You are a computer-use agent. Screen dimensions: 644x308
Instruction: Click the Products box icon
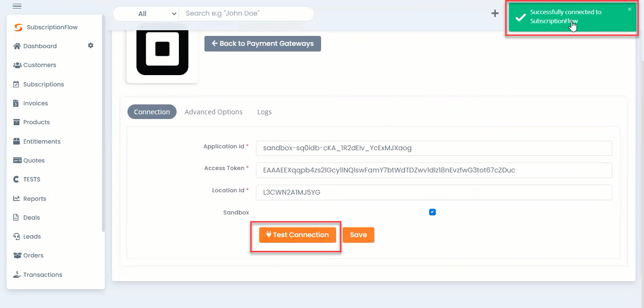pos(17,122)
